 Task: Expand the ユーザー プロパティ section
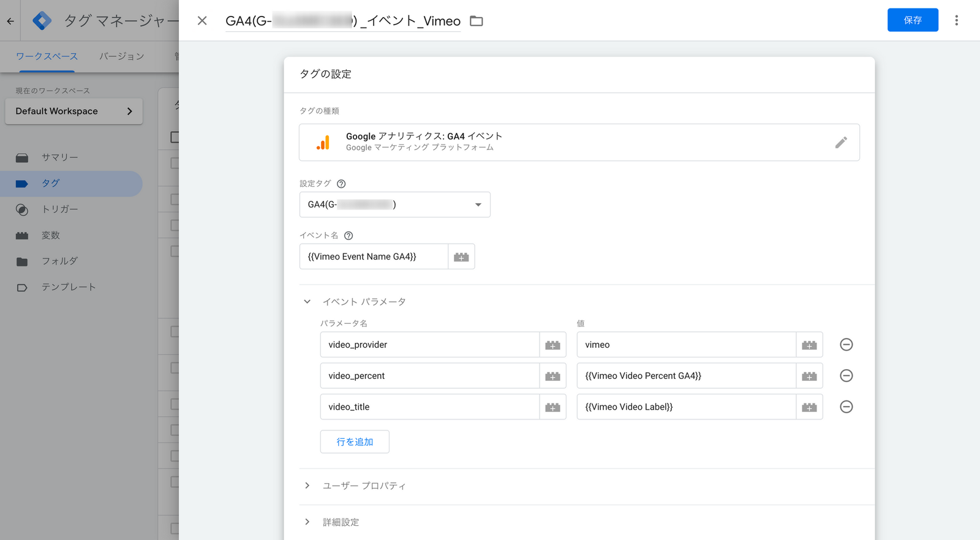307,486
